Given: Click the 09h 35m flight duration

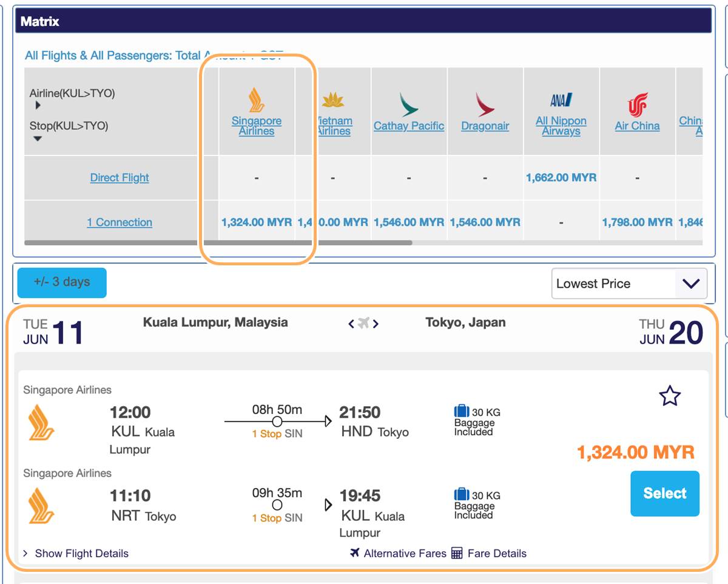Looking at the screenshot, I should (277, 492).
